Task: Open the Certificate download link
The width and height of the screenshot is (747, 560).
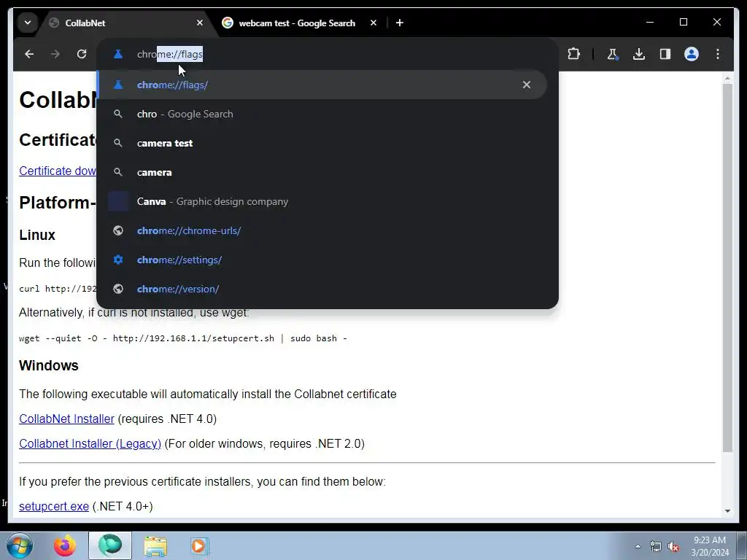Action: pyautogui.click(x=58, y=171)
